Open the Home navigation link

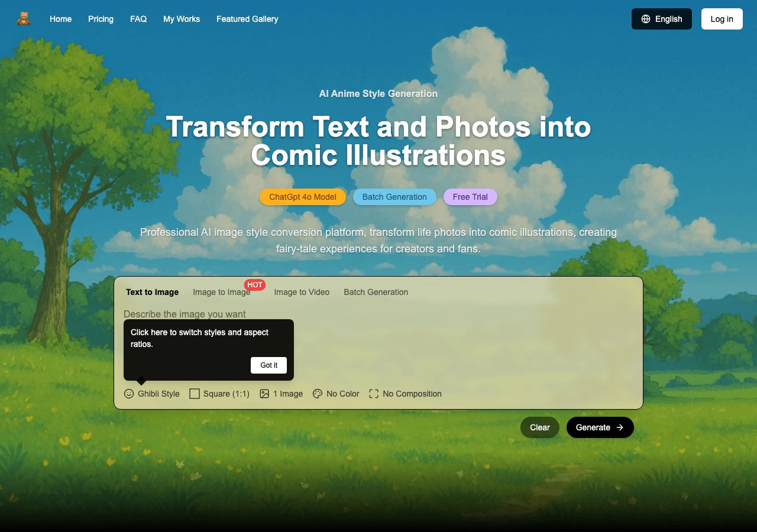coord(60,19)
